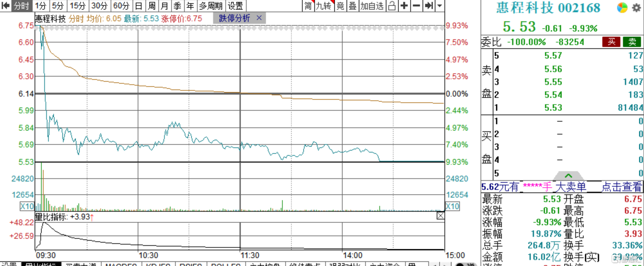Image resolution: width=644 pixels, height=266 pixels.
Task: Open the 多周期 multi-period view
Action: click(211, 6)
